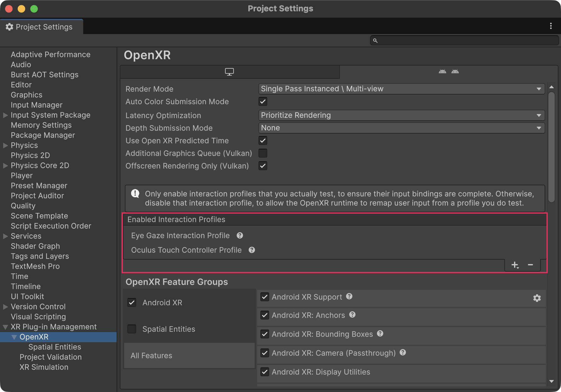This screenshot has width=561, height=392.
Task: Open the Render Mode dropdown
Action: (402, 89)
